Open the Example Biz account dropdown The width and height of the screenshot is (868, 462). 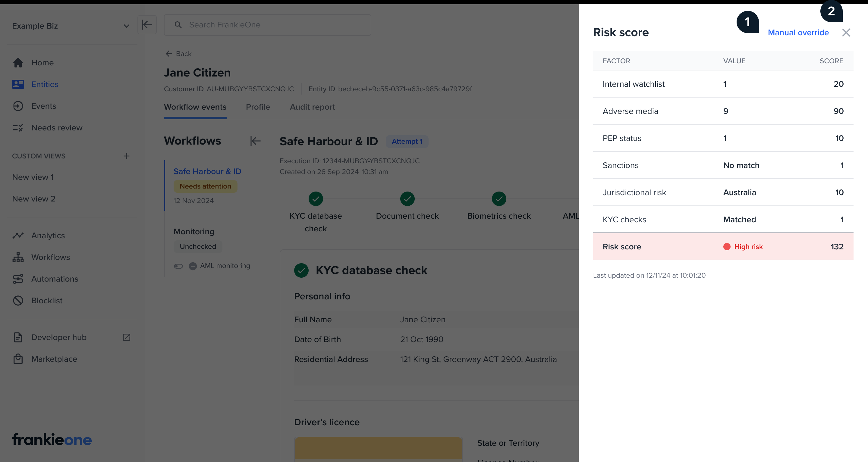coord(71,26)
